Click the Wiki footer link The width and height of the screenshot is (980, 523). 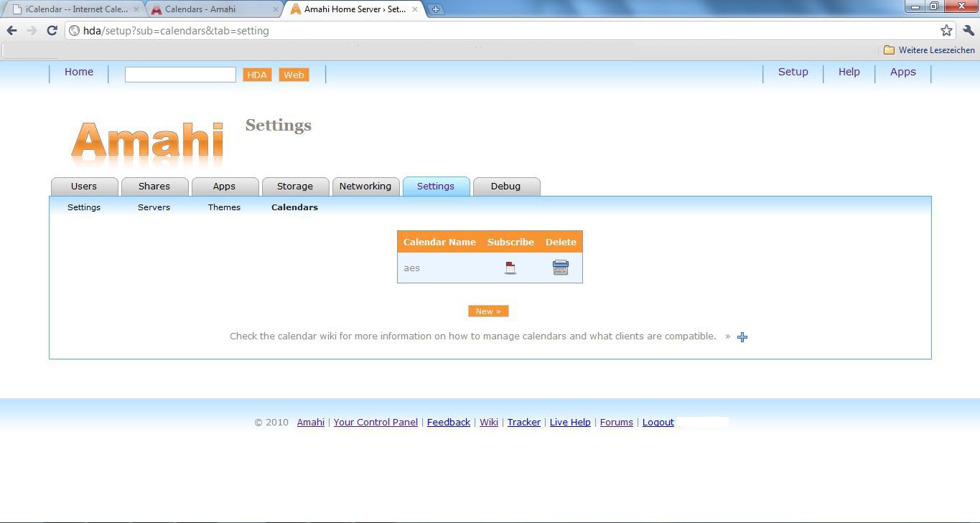(489, 423)
